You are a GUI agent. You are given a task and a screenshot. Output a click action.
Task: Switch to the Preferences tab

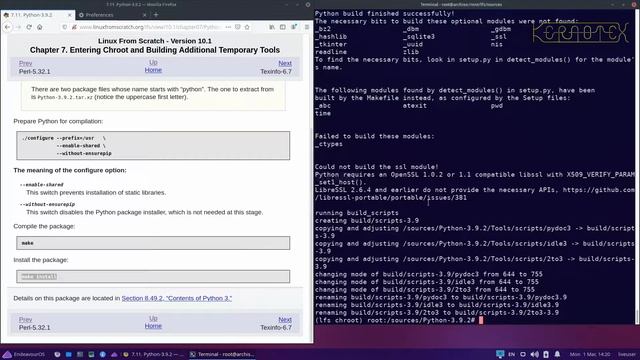pos(113,15)
